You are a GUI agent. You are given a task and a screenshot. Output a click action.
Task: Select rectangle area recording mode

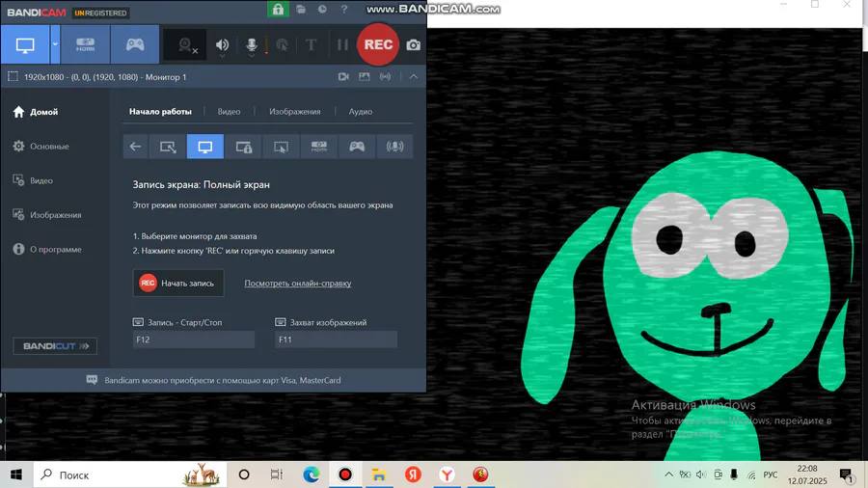[x=168, y=147]
